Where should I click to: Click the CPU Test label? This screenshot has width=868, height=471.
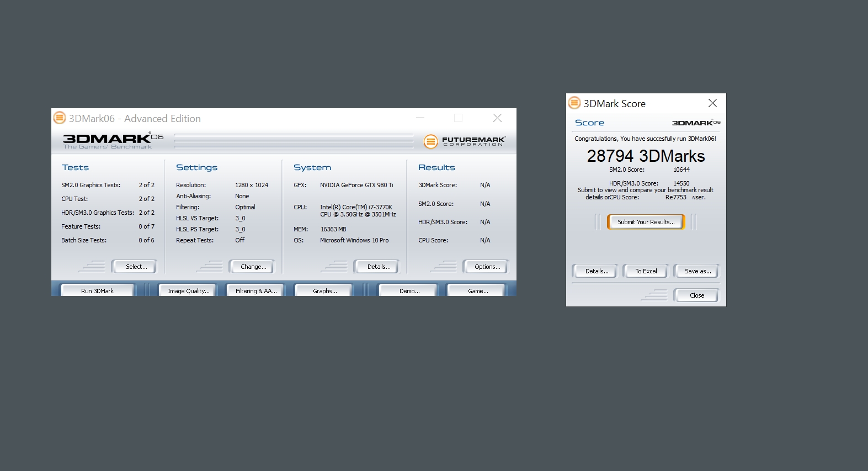(74, 199)
